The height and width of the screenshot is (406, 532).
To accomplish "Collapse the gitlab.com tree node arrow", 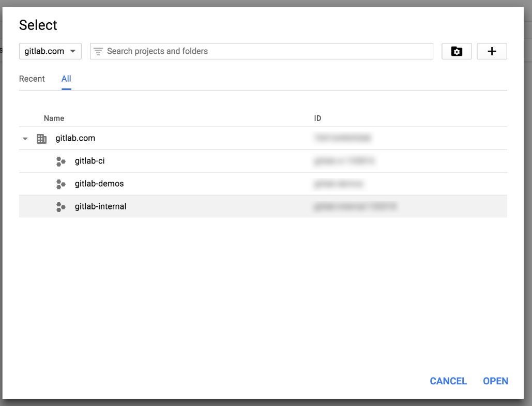I will click(x=25, y=139).
